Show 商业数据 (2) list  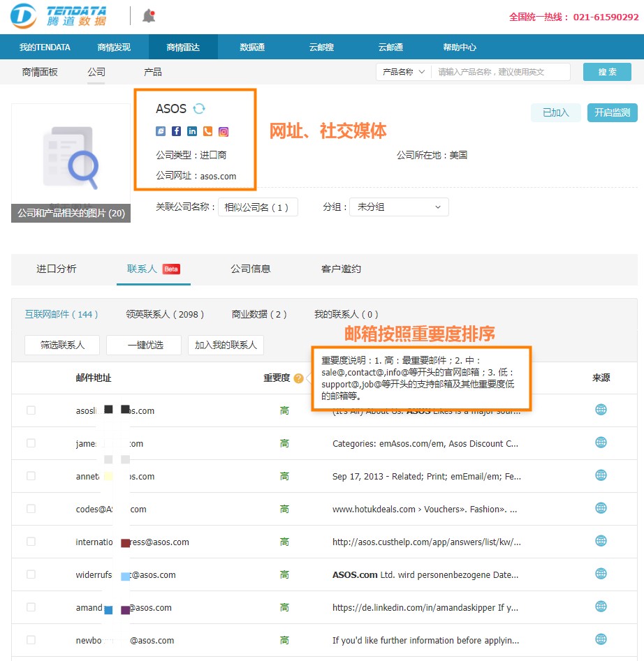(259, 315)
